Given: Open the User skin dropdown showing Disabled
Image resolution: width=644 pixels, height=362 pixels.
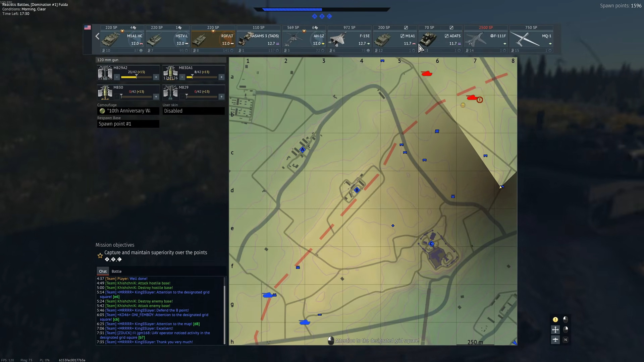Looking at the screenshot, I should click(194, 111).
